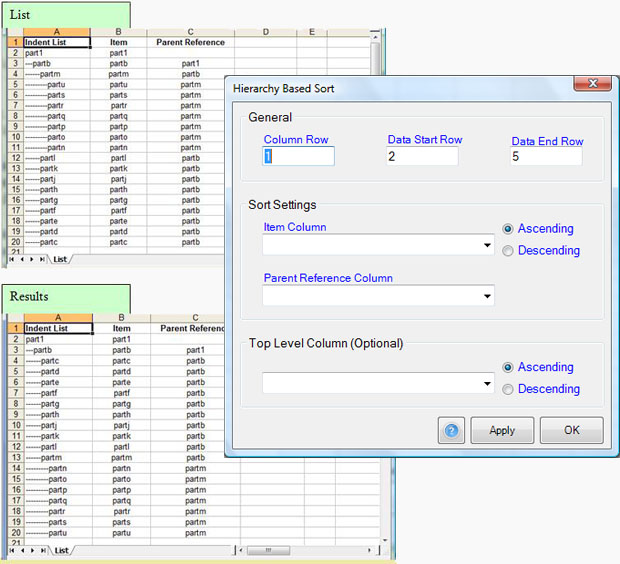
Task: Confirm with the OK button
Action: click(571, 430)
